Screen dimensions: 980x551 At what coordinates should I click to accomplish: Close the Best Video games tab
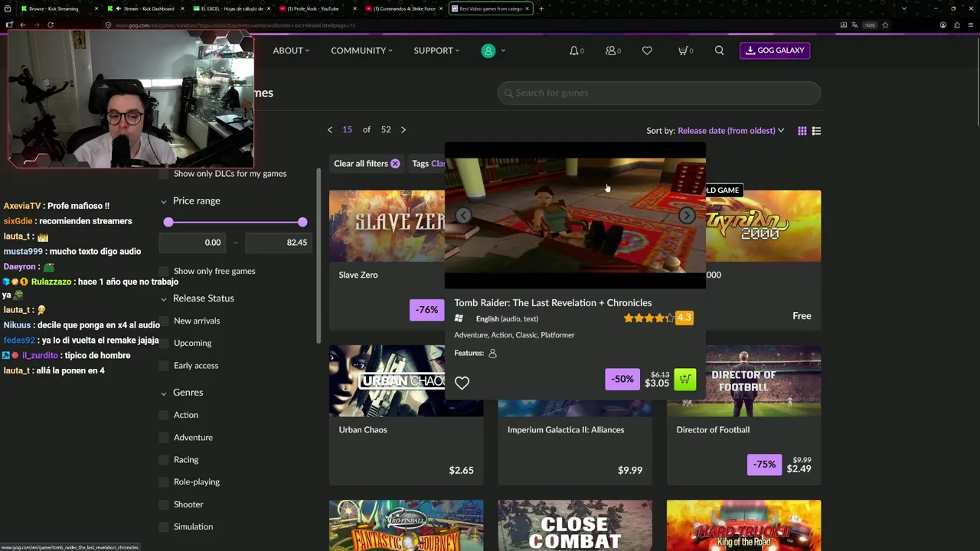[527, 8]
